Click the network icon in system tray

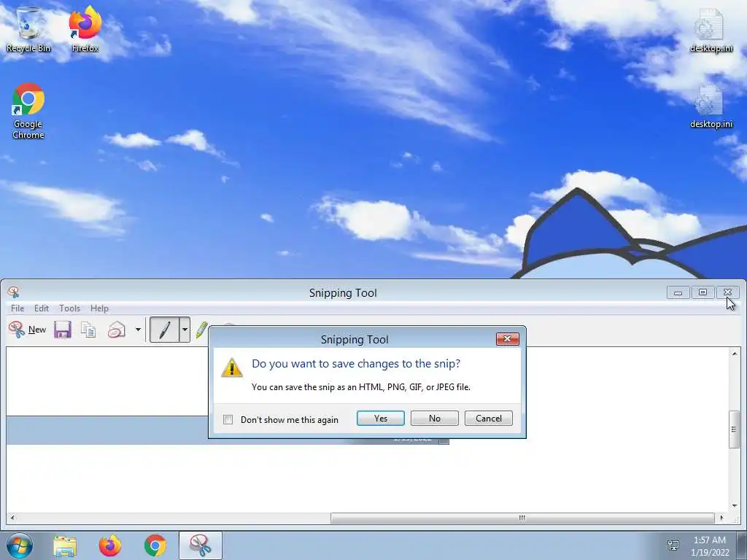673,545
